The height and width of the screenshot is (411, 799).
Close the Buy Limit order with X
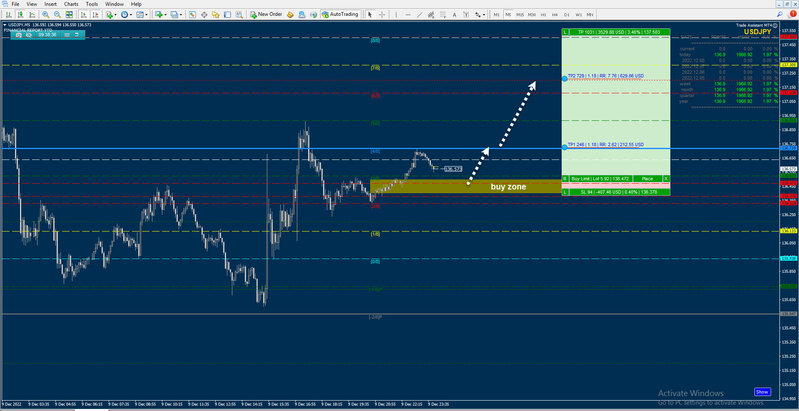666,179
